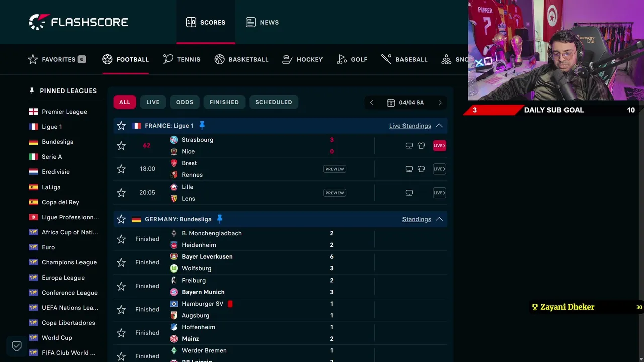Click the Flashscore logo
Image resolution: width=644 pixels, height=362 pixels.
pos(78,22)
